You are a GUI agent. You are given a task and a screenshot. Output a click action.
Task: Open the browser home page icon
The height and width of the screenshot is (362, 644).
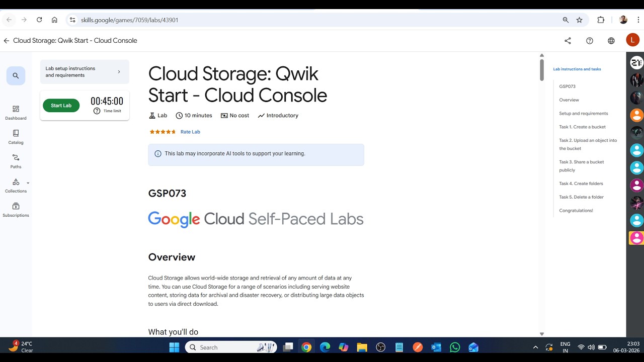[54, 20]
